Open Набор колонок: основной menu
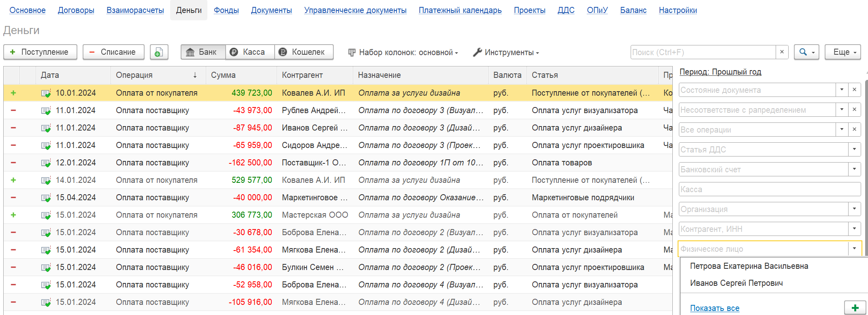This screenshot has width=868, height=315. coord(403,52)
